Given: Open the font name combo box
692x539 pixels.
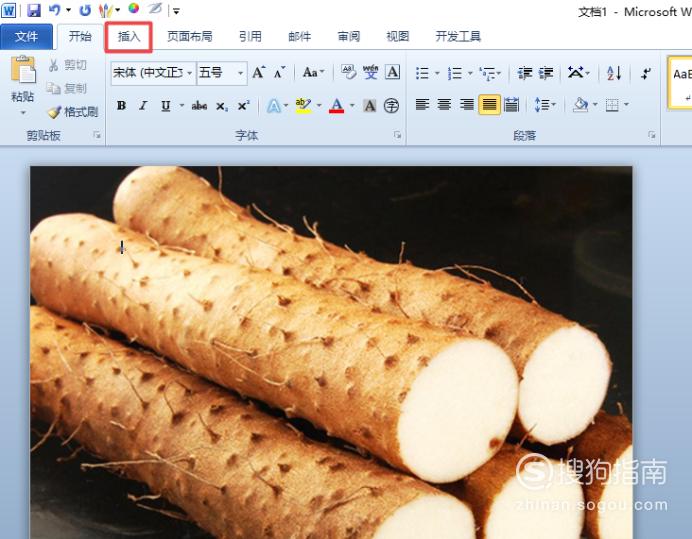Looking at the screenshot, I should [x=153, y=72].
